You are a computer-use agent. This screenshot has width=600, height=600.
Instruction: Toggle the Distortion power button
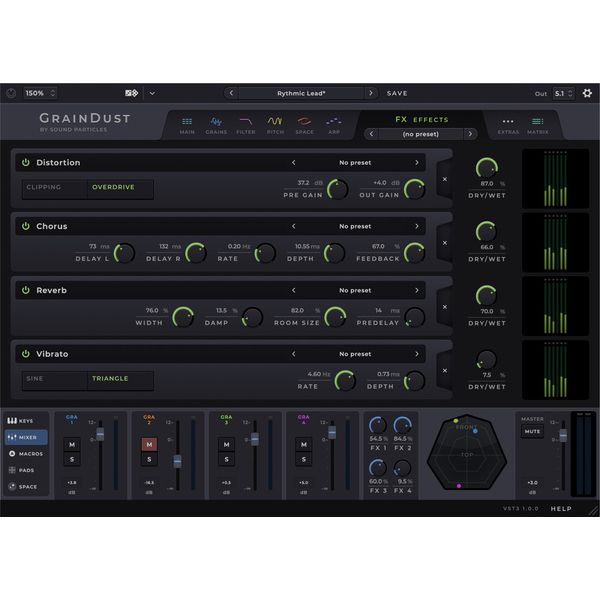(x=26, y=162)
